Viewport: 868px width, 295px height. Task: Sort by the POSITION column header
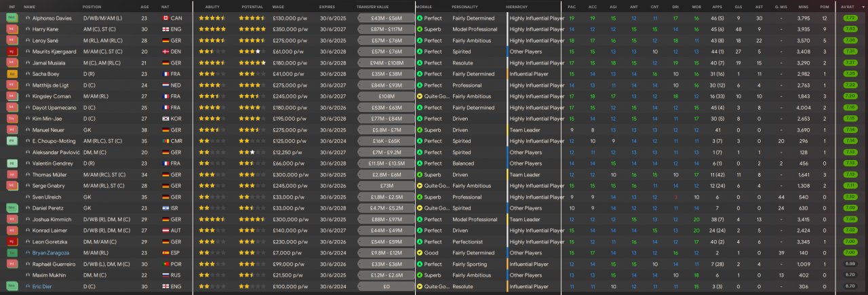[x=92, y=6]
